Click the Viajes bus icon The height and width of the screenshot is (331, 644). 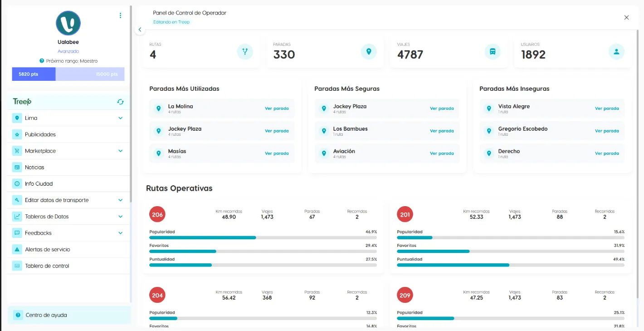coord(493,52)
